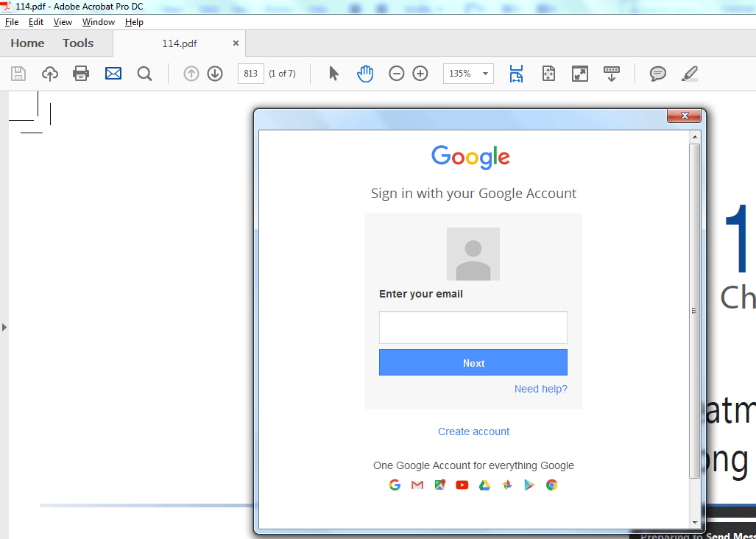Open the View menu
The image size is (756, 539).
coord(63,22)
